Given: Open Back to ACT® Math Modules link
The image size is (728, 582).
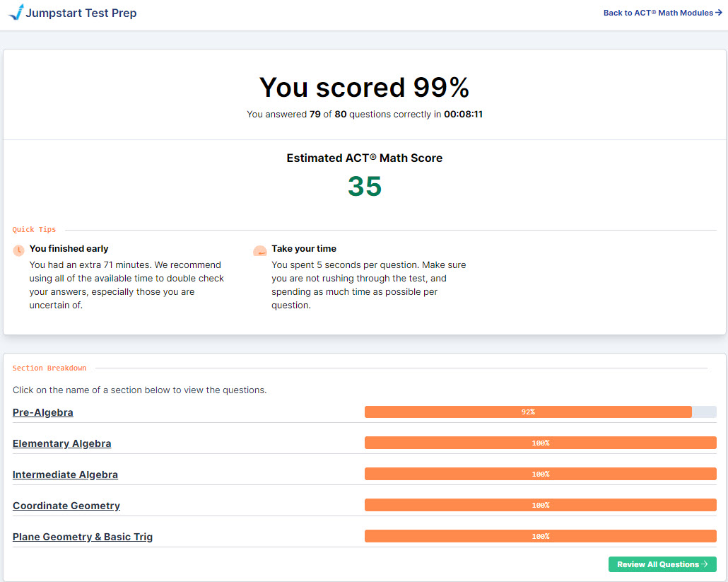Looking at the screenshot, I should tap(657, 13).
